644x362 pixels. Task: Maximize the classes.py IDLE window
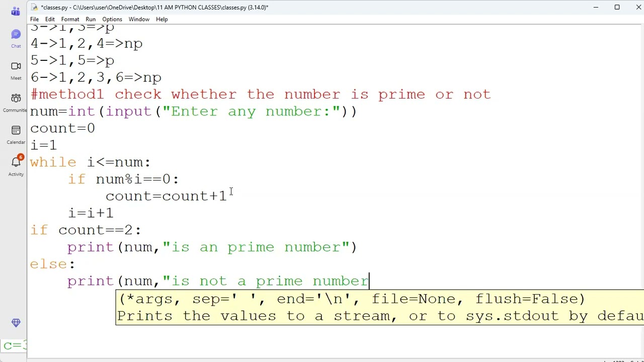[617, 7]
